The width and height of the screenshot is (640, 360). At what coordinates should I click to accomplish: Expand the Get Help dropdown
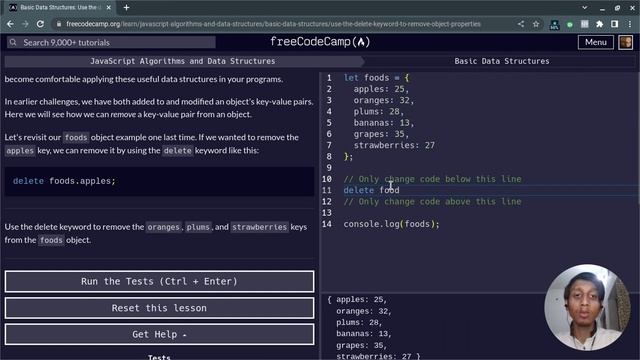coord(160,334)
